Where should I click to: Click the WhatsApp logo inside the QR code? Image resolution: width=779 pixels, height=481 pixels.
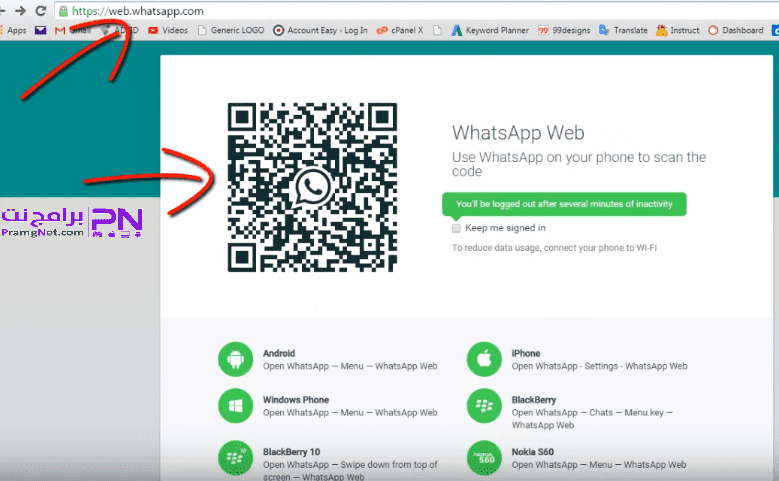tap(312, 187)
